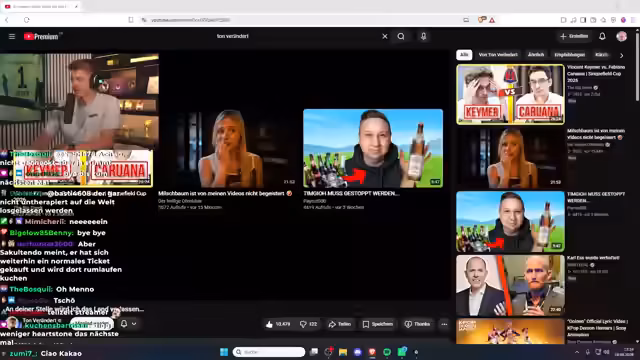
Task: Dislike the video with thumbs down
Action: click(x=309, y=324)
